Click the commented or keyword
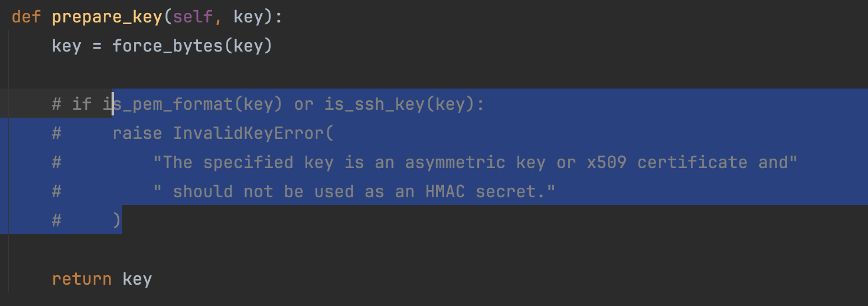Image resolution: width=868 pixels, height=306 pixels. click(304, 104)
